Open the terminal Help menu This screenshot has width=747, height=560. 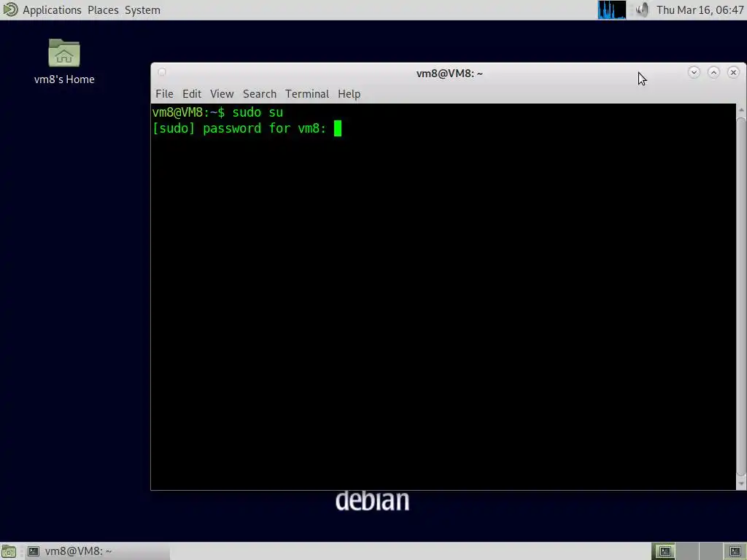tap(349, 94)
